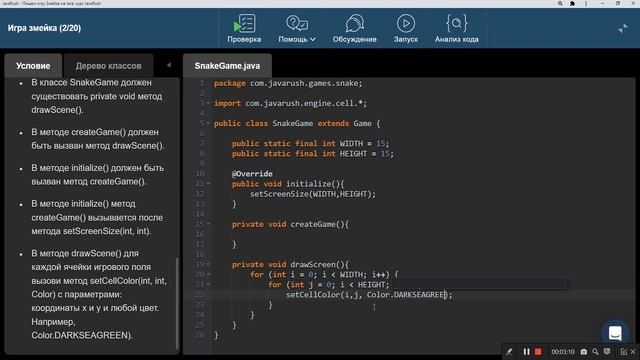Pause the screen recording
The width and height of the screenshot is (640, 360).
527,351
